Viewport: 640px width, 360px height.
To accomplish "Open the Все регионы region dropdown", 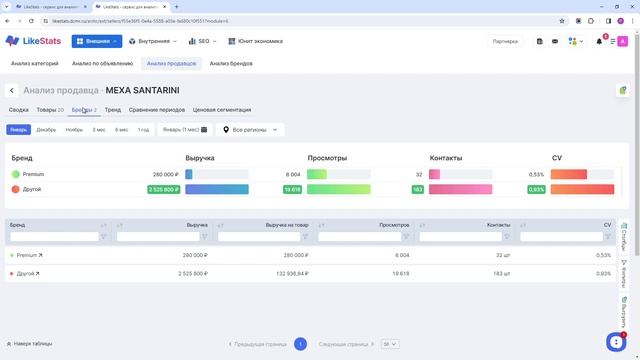I will pyautogui.click(x=250, y=130).
